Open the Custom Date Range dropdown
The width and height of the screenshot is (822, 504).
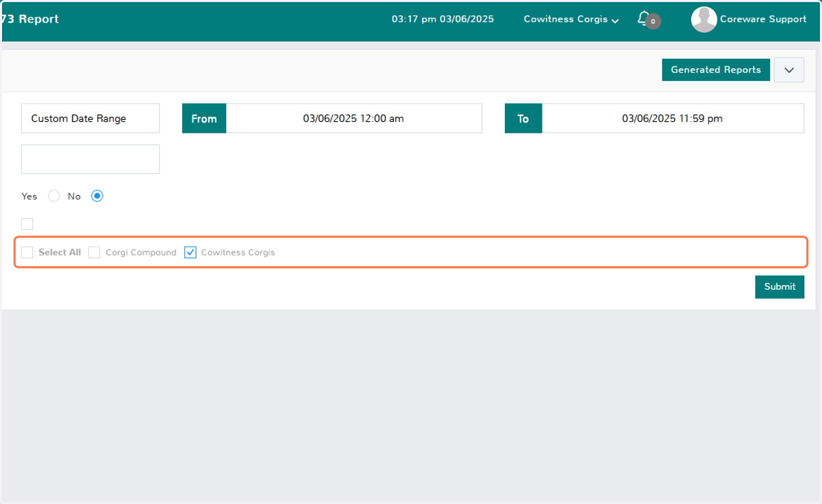click(x=90, y=118)
